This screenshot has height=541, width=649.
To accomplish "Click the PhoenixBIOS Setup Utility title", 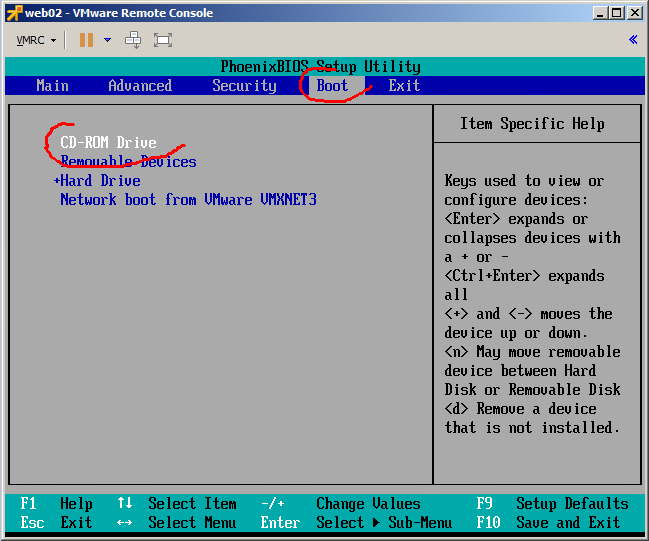I will 320,66.
